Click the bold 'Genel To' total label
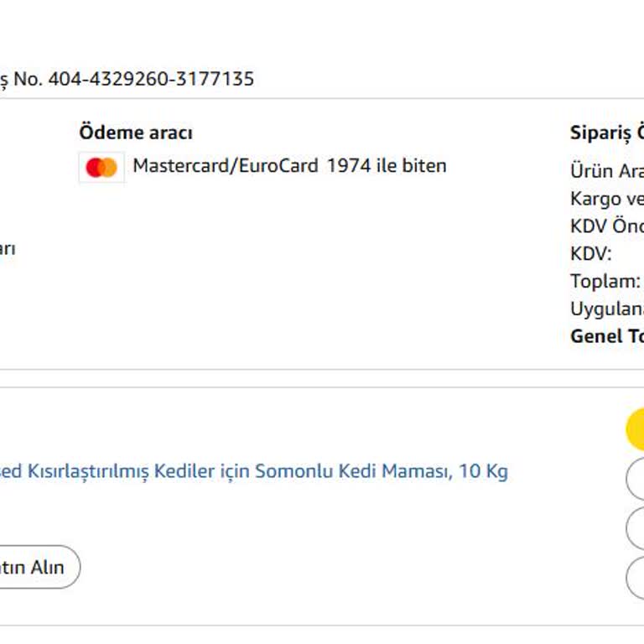The height and width of the screenshot is (644, 644). click(607, 336)
